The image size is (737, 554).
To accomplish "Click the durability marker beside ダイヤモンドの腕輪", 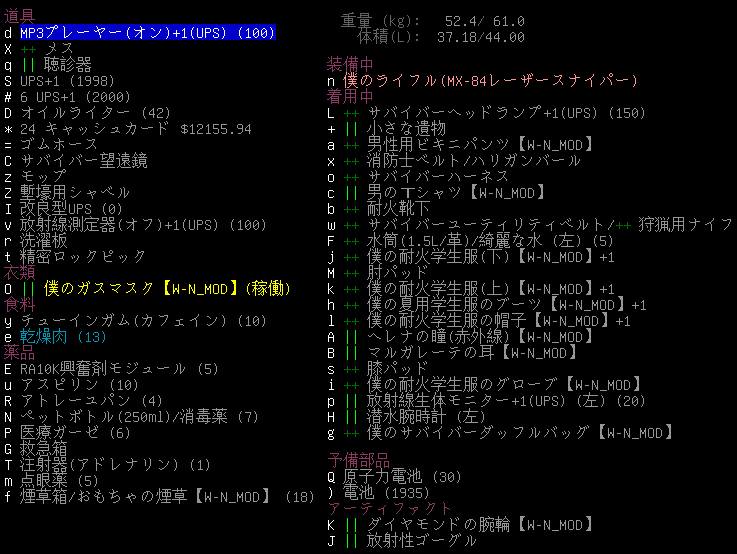I will coord(351,524).
